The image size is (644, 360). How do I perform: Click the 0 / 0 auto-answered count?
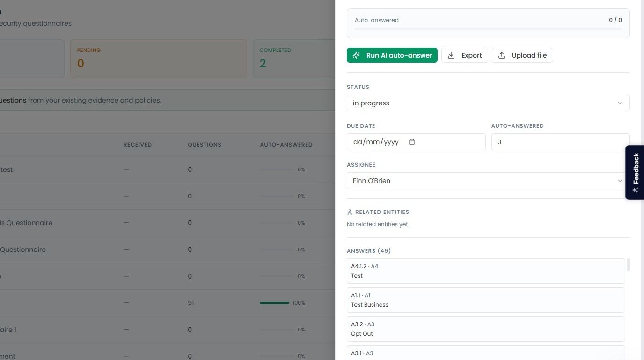coord(615,20)
